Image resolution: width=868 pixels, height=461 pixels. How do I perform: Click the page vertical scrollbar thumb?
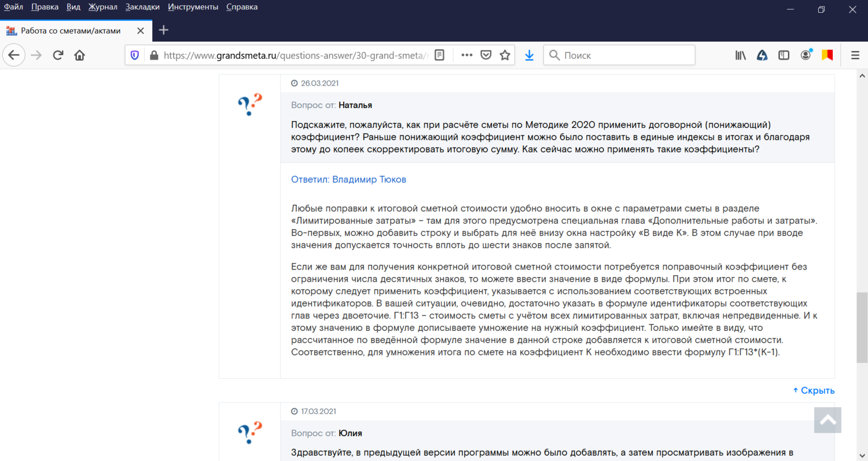[862, 327]
